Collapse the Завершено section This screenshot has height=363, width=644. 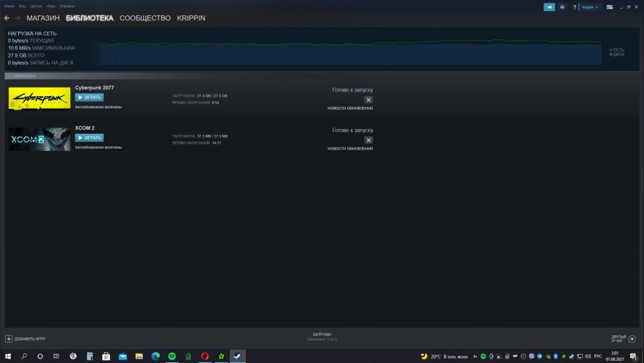click(9, 76)
